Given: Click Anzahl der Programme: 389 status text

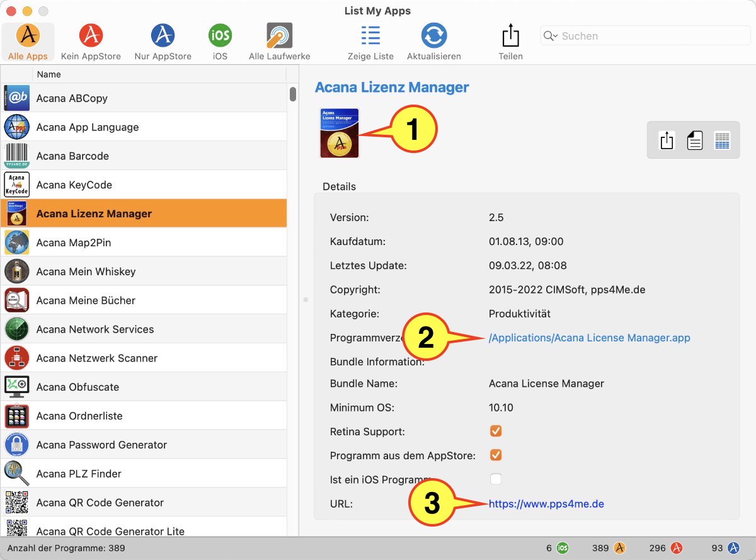Looking at the screenshot, I should [66, 549].
